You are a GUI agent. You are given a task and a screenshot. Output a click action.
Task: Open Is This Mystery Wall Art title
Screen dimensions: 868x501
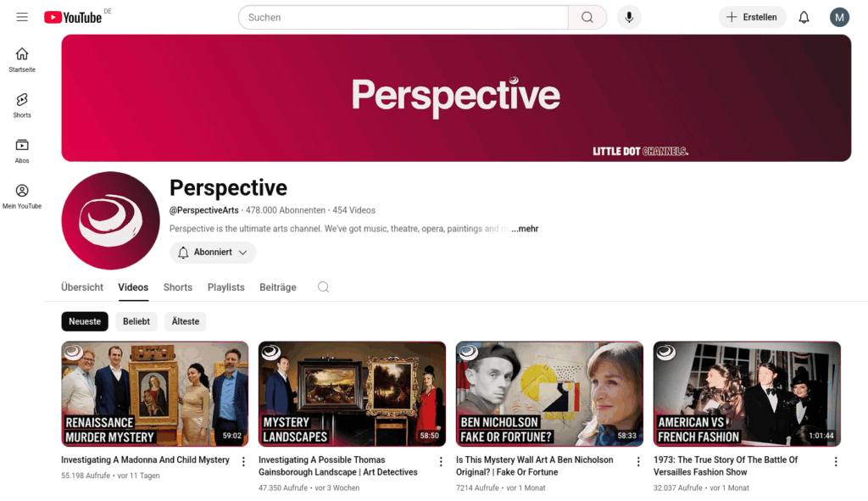click(534, 466)
